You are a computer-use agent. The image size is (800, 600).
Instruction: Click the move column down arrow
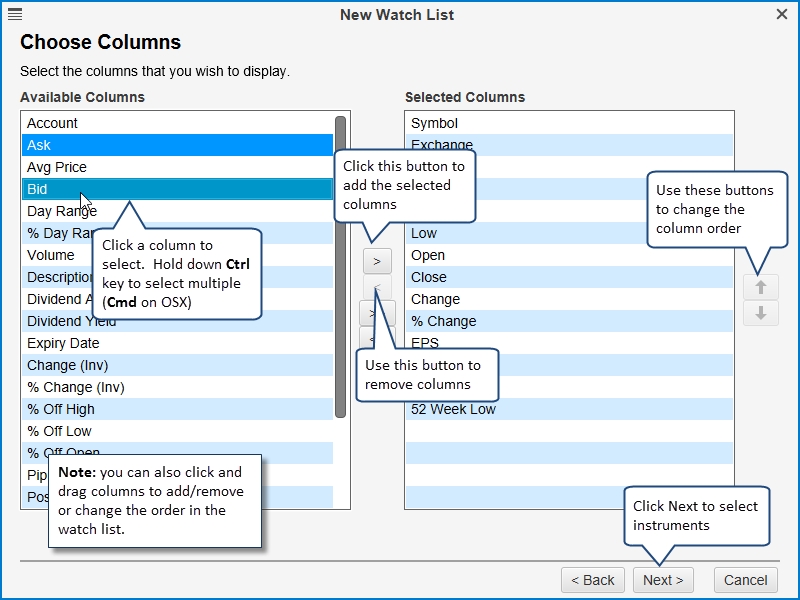[x=760, y=313]
